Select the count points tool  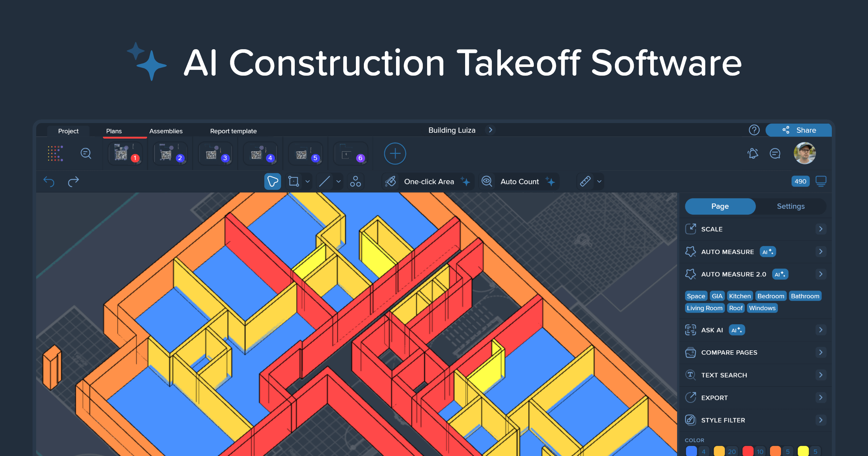[356, 181]
